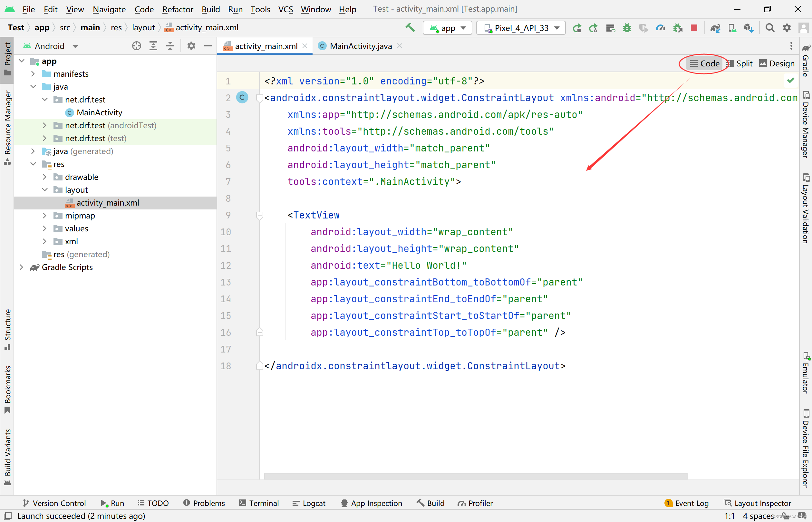Expand the Gradle Scripts tree node
812x522 pixels.
pos(21,267)
